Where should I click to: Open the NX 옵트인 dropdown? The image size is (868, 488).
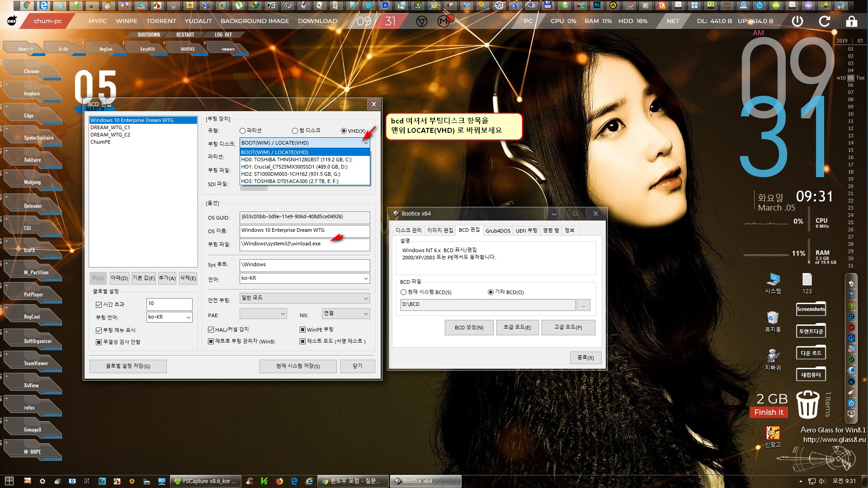click(x=346, y=314)
